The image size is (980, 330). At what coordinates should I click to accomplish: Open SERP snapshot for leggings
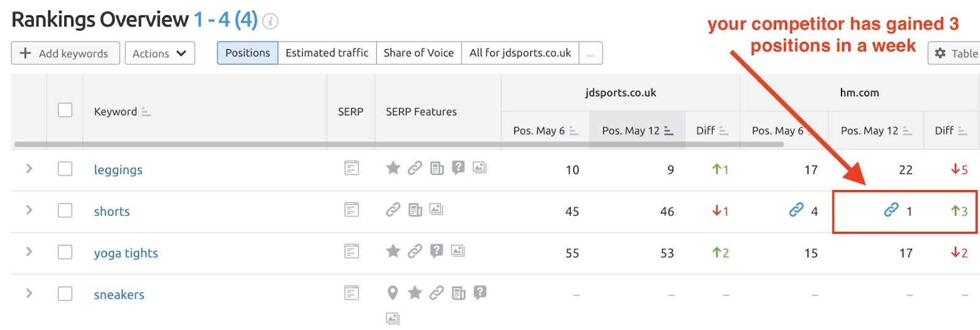click(352, 167)
